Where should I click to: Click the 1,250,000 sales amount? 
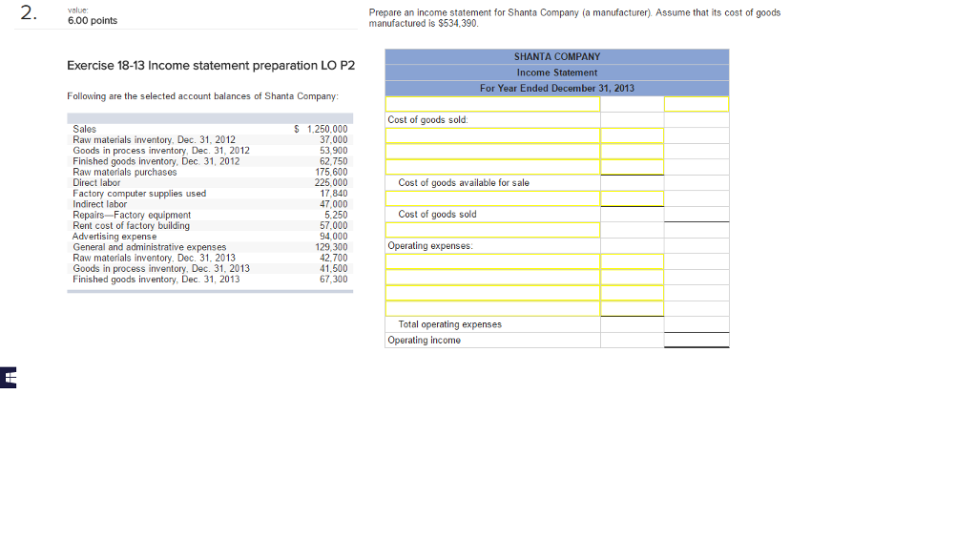[327, 129]
